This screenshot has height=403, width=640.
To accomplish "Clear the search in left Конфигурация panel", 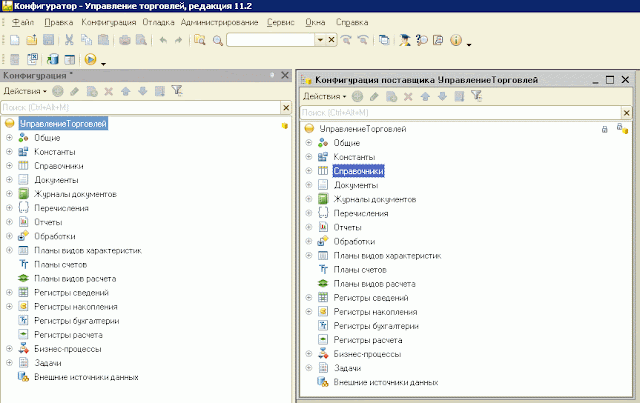I will (x=286, y=107).
